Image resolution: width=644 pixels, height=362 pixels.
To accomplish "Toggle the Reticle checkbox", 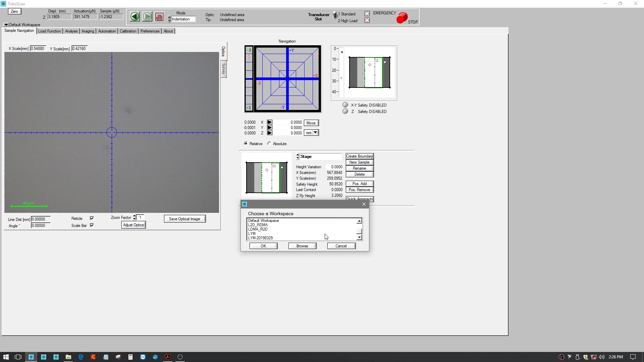I will [92, 218].
